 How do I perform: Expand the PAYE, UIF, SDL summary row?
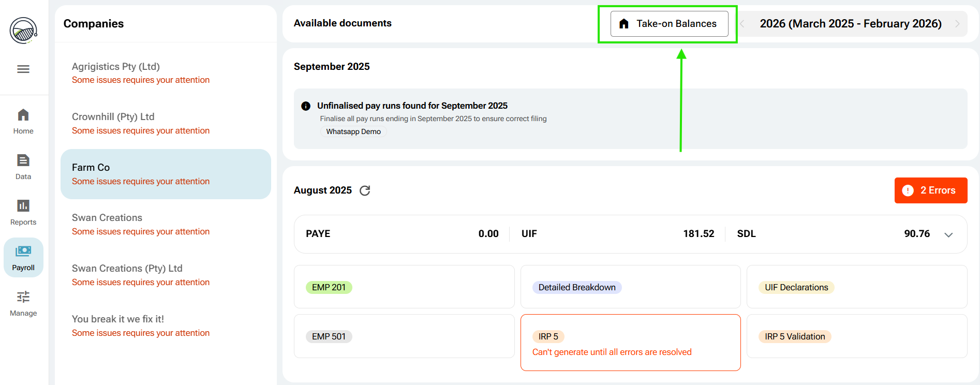[x=948, y=234]
